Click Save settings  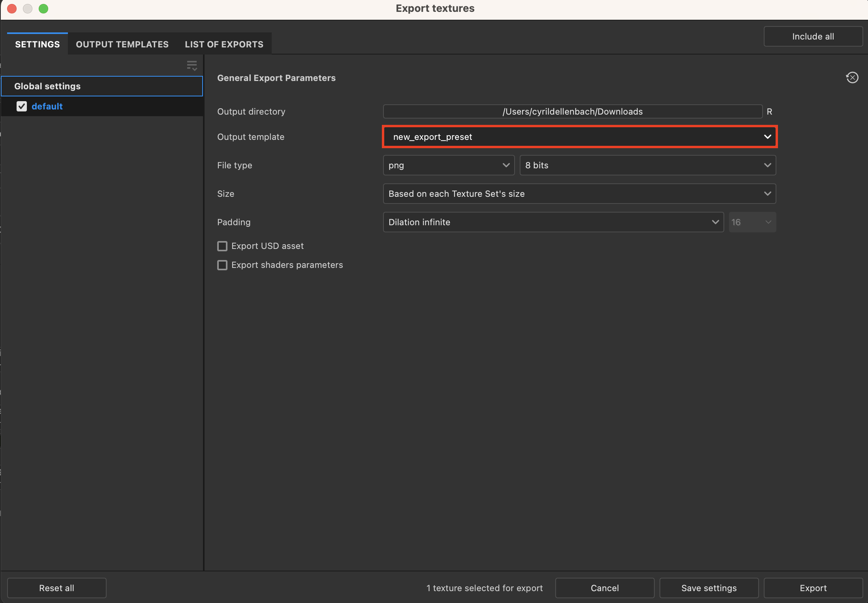(x=709, y=588)
